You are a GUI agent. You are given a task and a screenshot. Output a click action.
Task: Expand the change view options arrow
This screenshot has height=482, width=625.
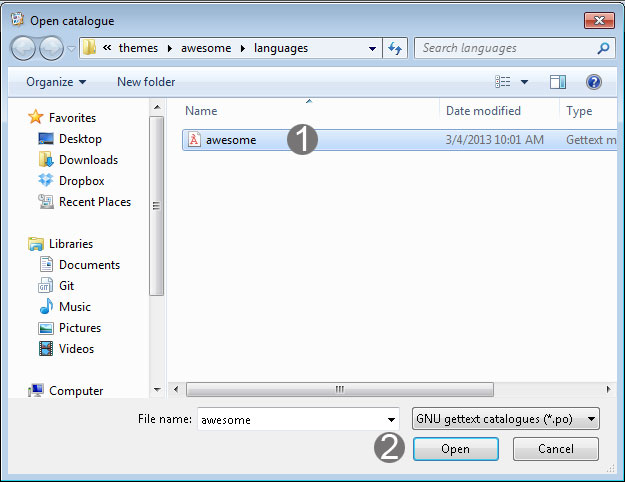524,82
